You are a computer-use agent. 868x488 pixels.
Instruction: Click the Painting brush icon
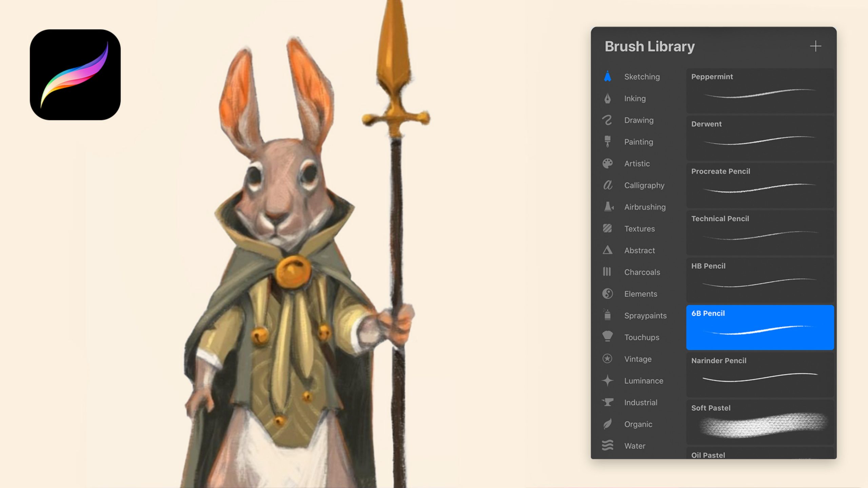point(607,142)
